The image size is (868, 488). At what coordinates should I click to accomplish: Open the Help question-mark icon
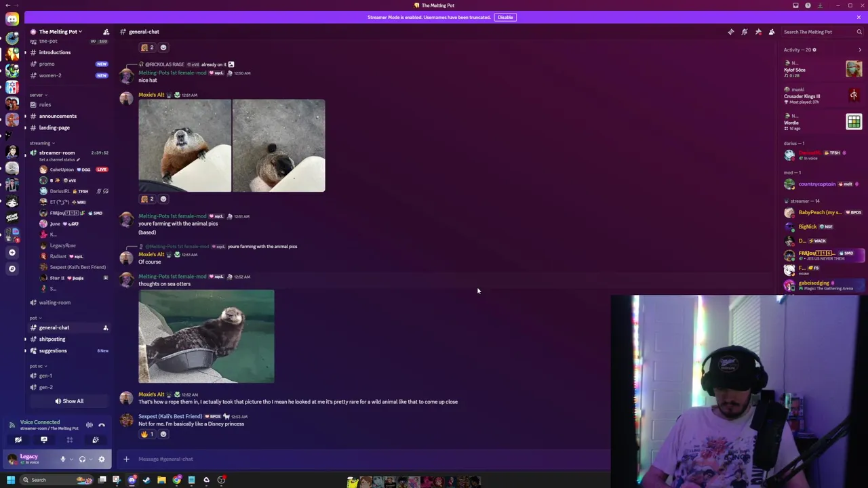[x=808, y=5]
